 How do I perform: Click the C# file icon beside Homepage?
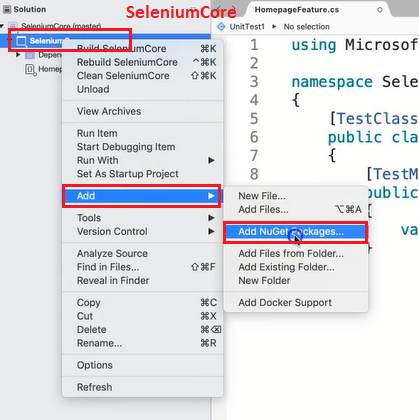point(30,70)
